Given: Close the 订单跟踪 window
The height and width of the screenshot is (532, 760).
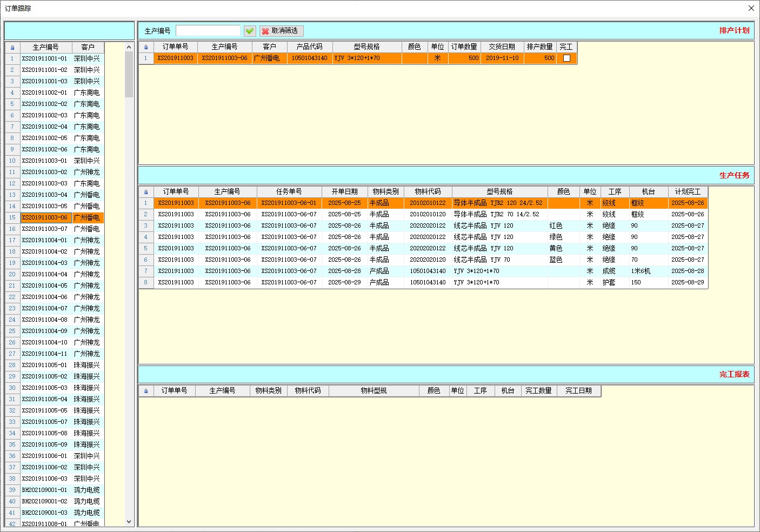Looking at the screenshot, I should click(751, 8).
